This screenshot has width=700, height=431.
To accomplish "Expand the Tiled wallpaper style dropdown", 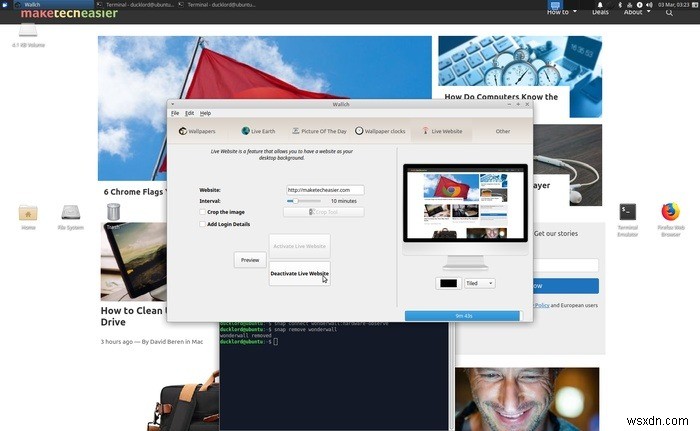I will [479, 283].
